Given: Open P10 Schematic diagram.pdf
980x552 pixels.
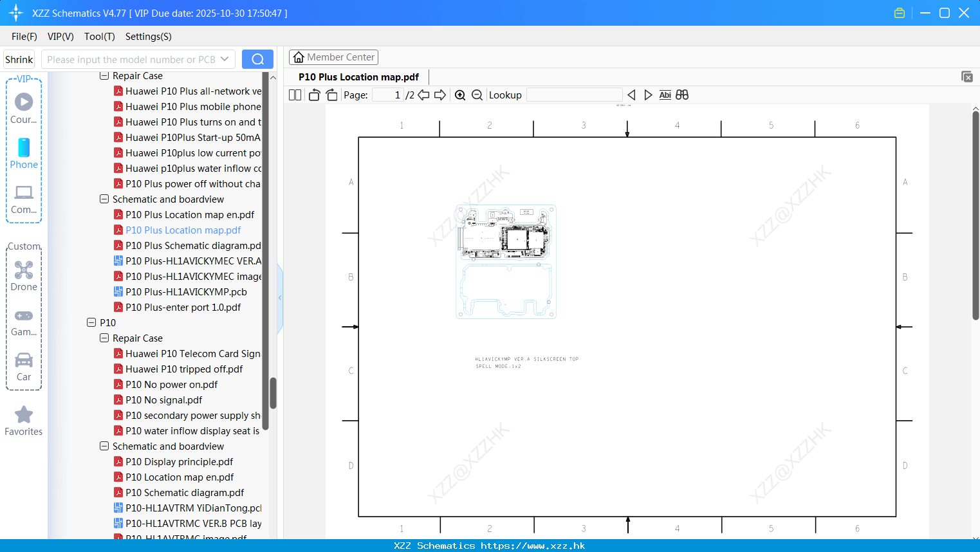Looking at the screenshot, I should tap(179, 492).
